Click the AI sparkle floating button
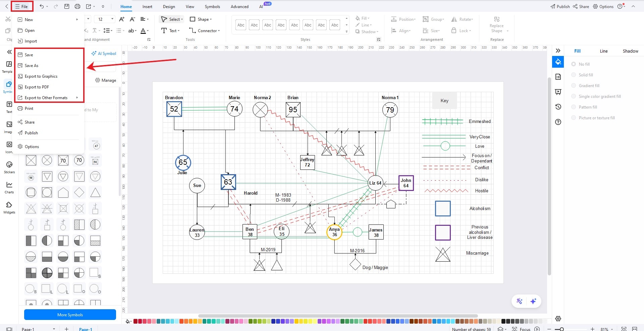 pos(533,301)
